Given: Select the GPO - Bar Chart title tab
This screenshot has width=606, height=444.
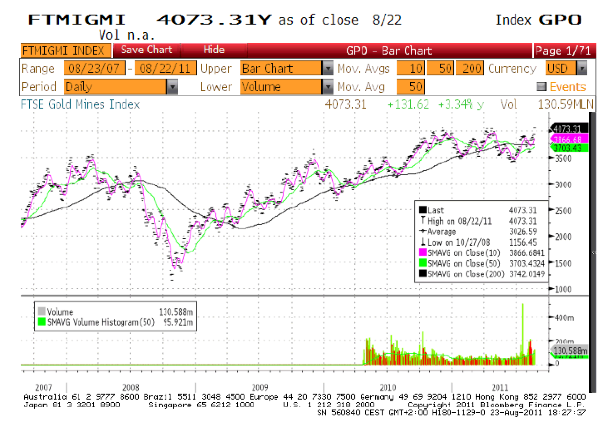Looking at the screenshot, I should [389, 51].
